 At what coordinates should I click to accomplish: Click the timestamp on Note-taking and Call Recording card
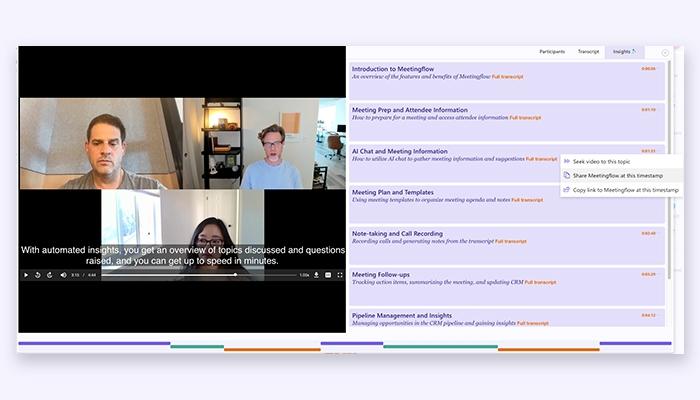pyautogui.click(x=648, y=233)
